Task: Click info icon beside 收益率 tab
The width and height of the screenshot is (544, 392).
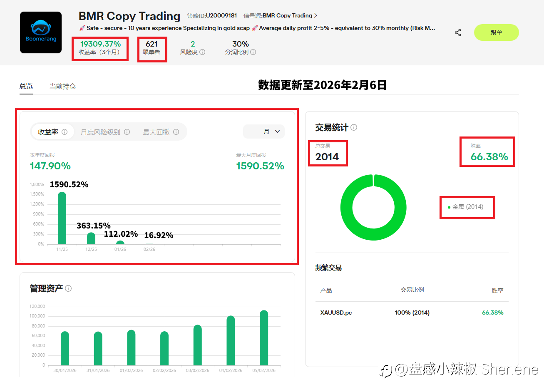Action: 65,132
